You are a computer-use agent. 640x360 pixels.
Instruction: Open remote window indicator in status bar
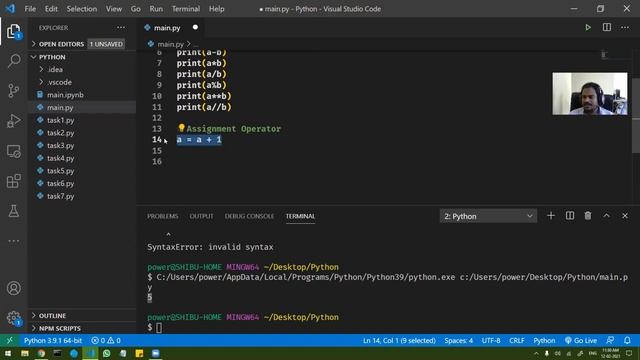pyautogui.click(x=9, y=340)
